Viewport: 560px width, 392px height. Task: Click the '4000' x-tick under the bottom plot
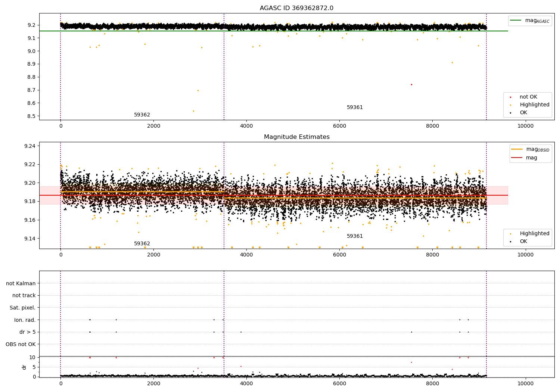[x=246, y=383]
